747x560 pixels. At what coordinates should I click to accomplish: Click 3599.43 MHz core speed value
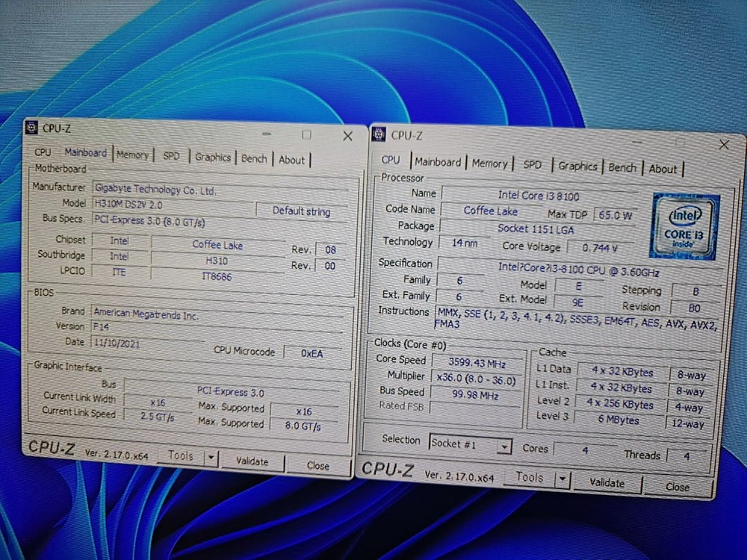point(477,364)
